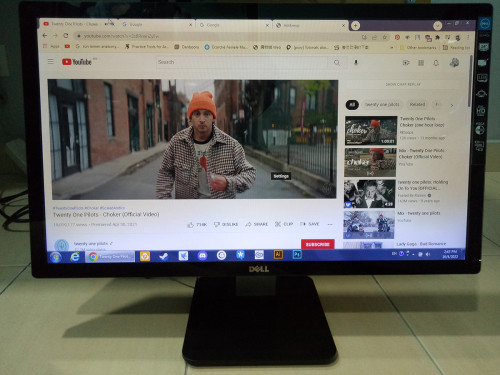The width and height of the screenshot is (500, 375).
Task: Open the Chrome extensions puzzle icon
Action: (437, 37)
